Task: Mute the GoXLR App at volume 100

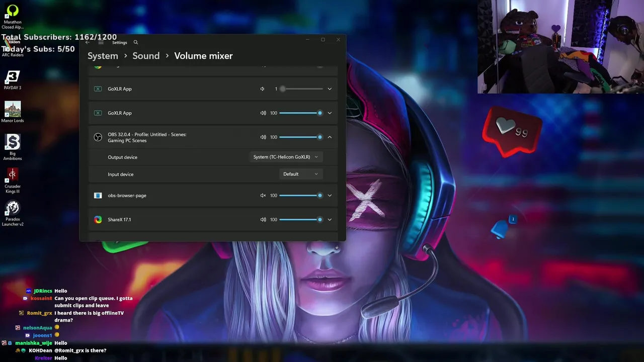Action: (263, 113)
